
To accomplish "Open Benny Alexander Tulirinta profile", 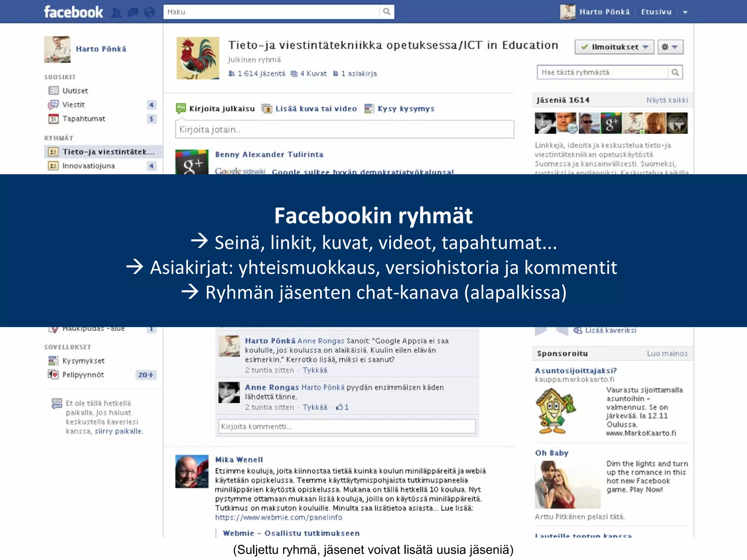I will pos(269,155).
